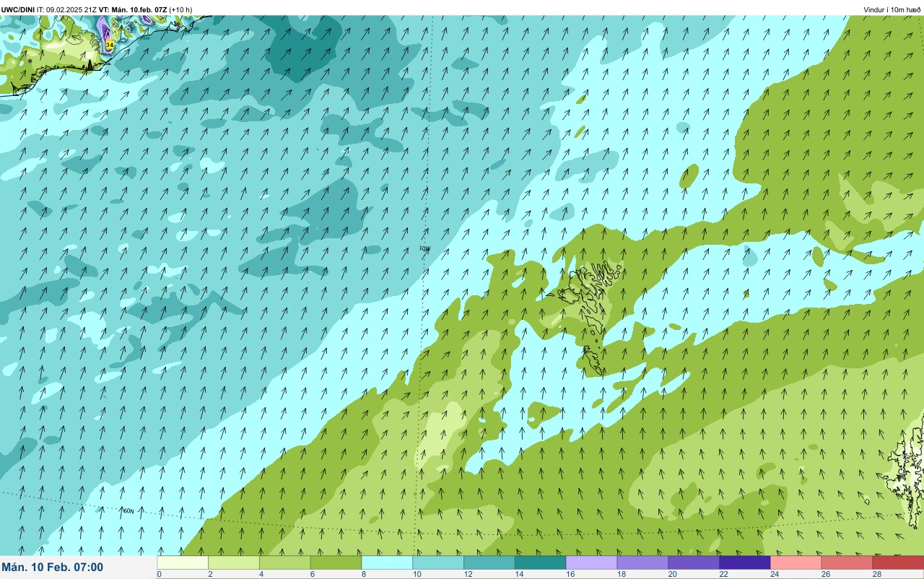Click the pale cyan 8–10 legend swatch
924x579 pixels.
tap(387, 562)
